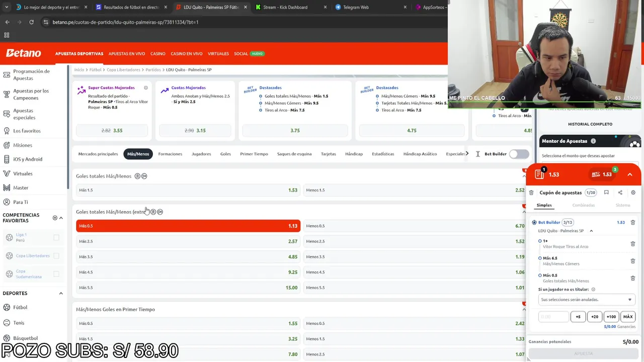Select Sistema betslip tab

(623, 205)
